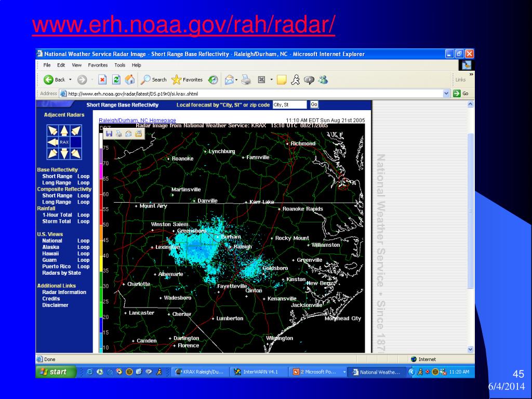This screenshot has width=532, height=399.
Task: Open the Radar Information link
Action: tap(64, 292)
